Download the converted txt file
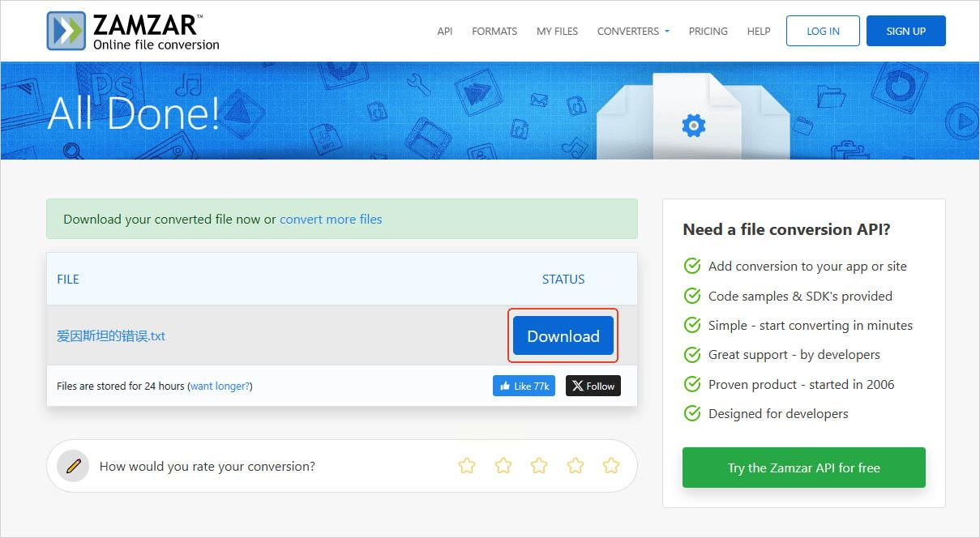The height and width of the screenshot is (538, 980). click(563, 335)
